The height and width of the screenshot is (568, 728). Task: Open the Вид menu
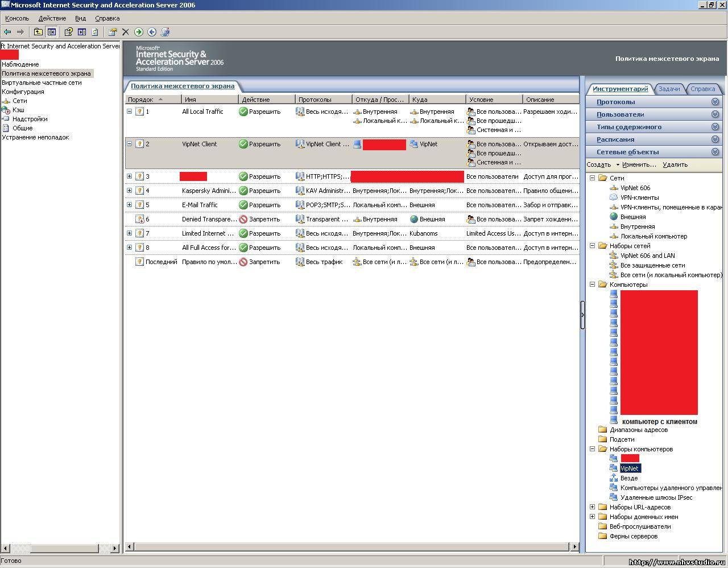[80, 18]
